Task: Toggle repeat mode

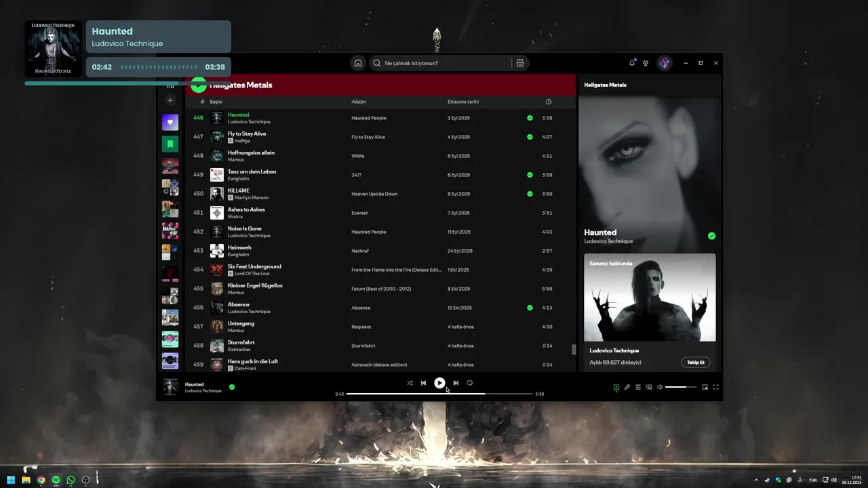Action: [x=469, y=383]
